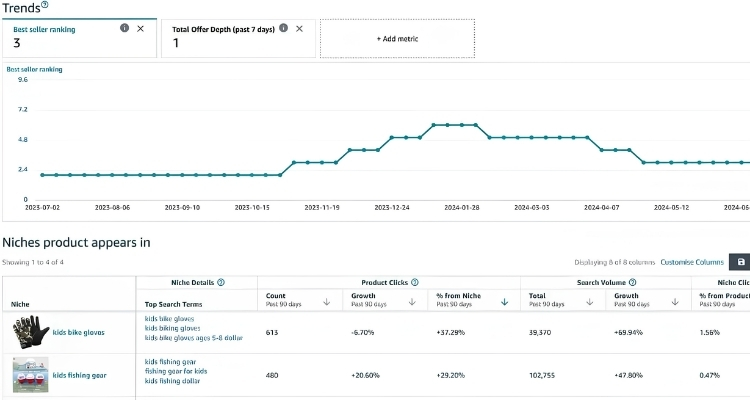The height and width of the screenshot is (400, 750).
Task: Open Product Clicks help icon
Action: 415,282
